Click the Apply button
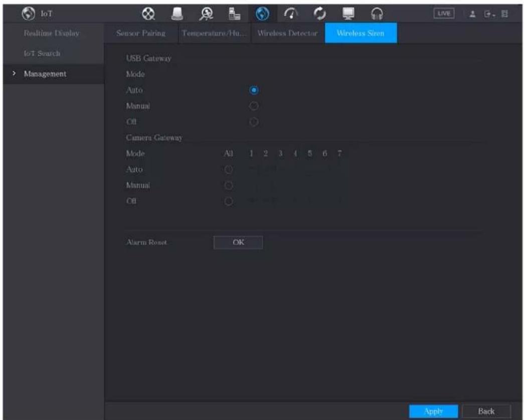 coord(433,411)
